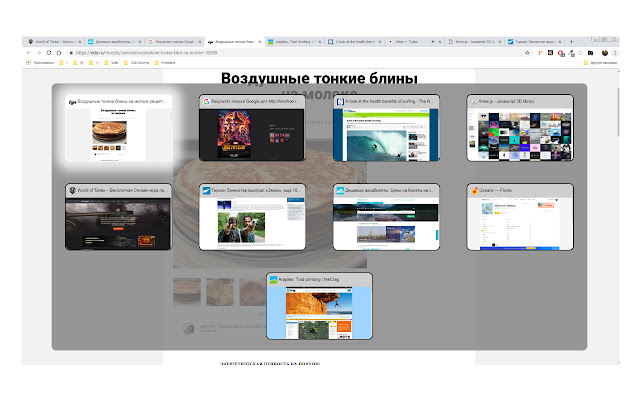Image resolution: width=640 pixels, height=400 pixels.
Task: Click the muted speaker icon on the Fabue tab
Action: point(433,42)
